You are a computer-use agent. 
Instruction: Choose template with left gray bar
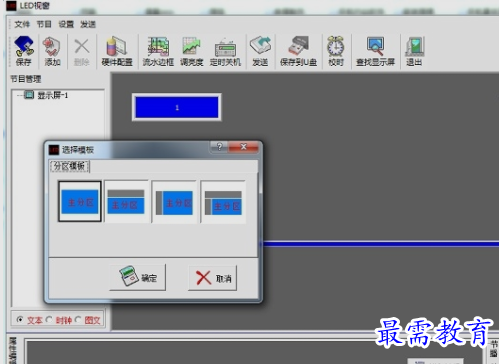click(174, 201)
